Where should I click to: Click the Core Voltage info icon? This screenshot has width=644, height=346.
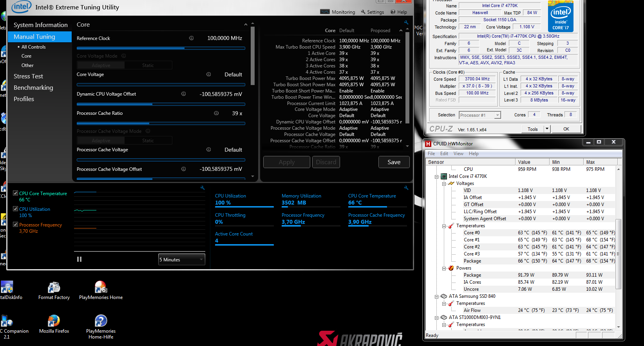(209, 74)
